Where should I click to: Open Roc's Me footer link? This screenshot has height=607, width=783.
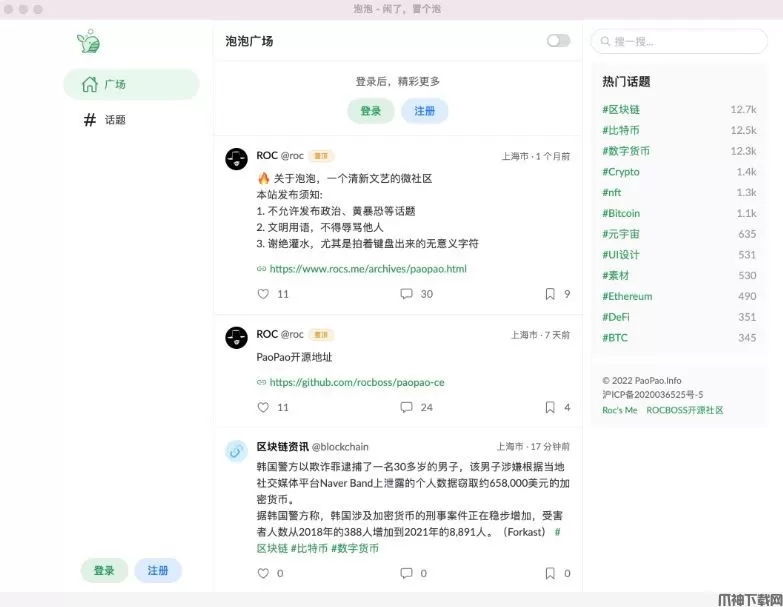point(620,410)
